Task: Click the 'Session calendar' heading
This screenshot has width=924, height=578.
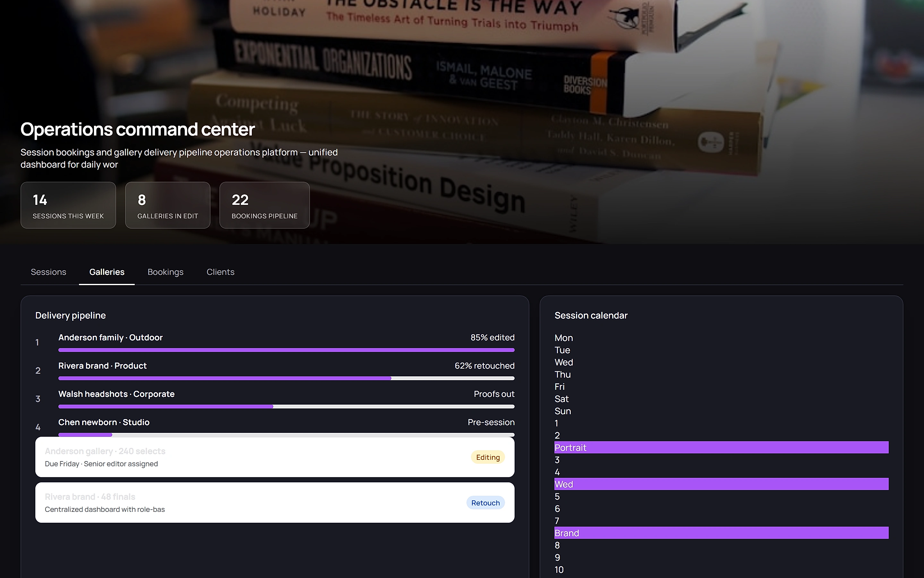Action: click(591, 315)
